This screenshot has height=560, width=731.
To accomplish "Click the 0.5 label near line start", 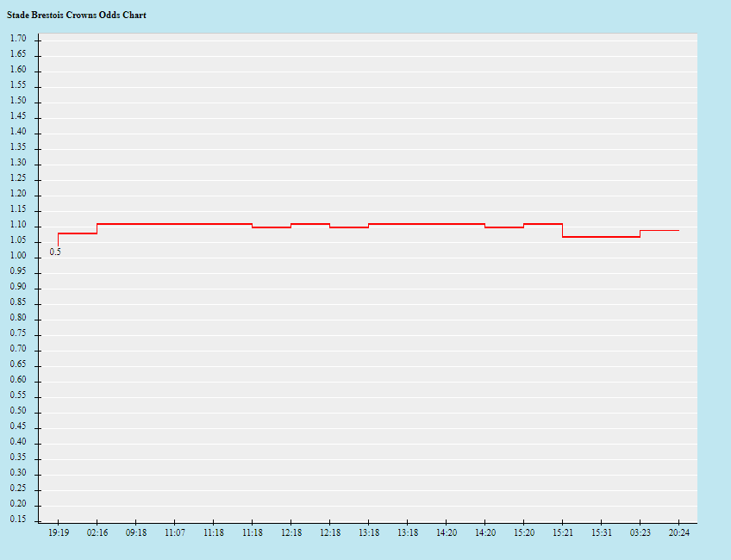I will 55,252.
